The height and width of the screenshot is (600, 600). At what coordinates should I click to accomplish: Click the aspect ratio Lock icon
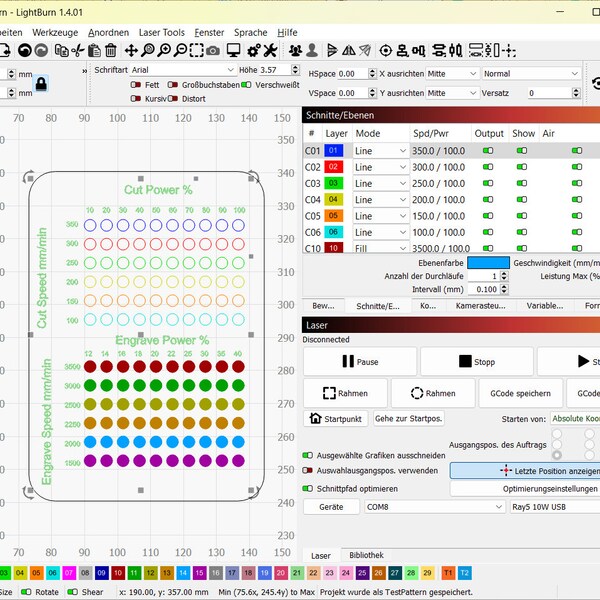(x=41, y=83)
